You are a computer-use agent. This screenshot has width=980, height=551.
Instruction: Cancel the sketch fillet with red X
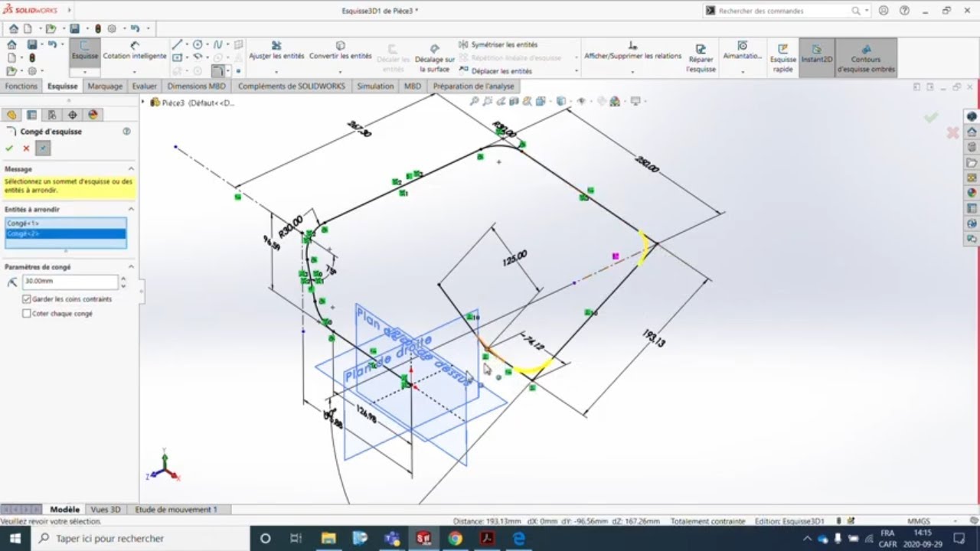click(x=26, y=148)
